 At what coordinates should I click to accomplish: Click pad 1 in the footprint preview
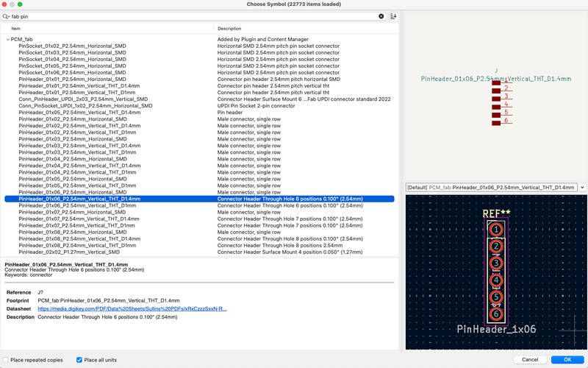pyautogui.click(x=496, y=230)
